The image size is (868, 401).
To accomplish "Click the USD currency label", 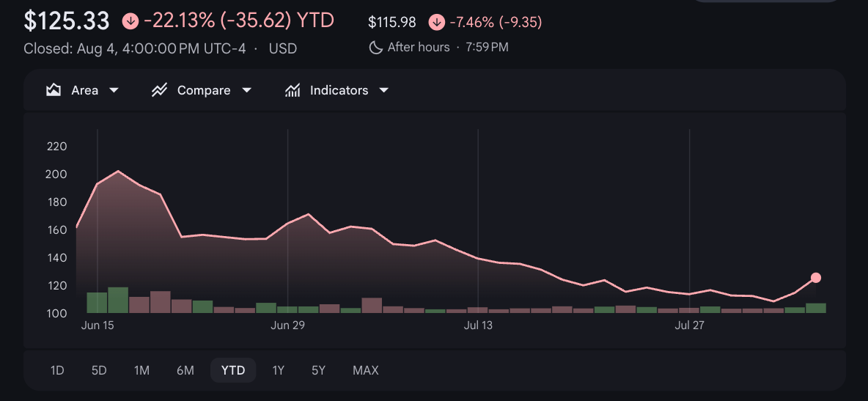I will click(283, 48).
